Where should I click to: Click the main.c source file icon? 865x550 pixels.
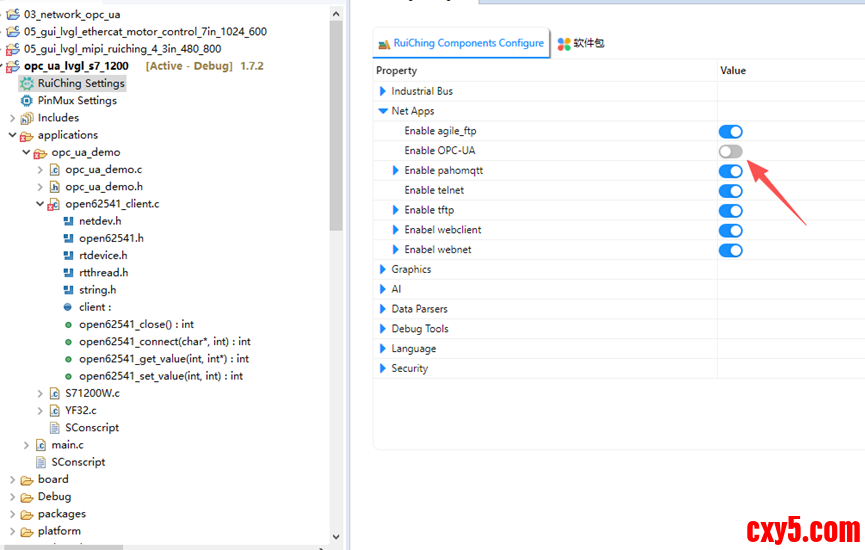tap(41, 445)
